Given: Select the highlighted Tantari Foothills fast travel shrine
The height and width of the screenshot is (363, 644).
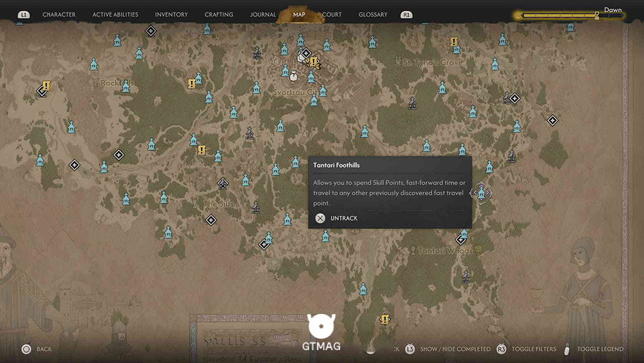Looking at the screenshot, I should 481,192.
